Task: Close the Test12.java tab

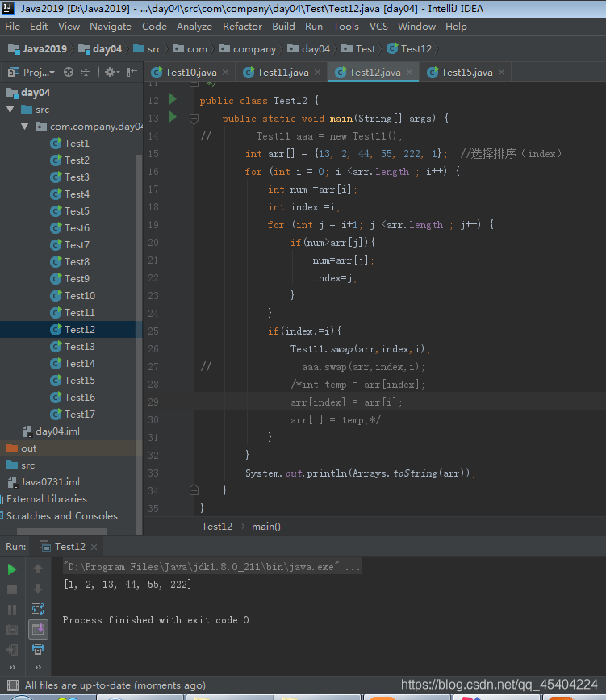Action: point(409,72)
